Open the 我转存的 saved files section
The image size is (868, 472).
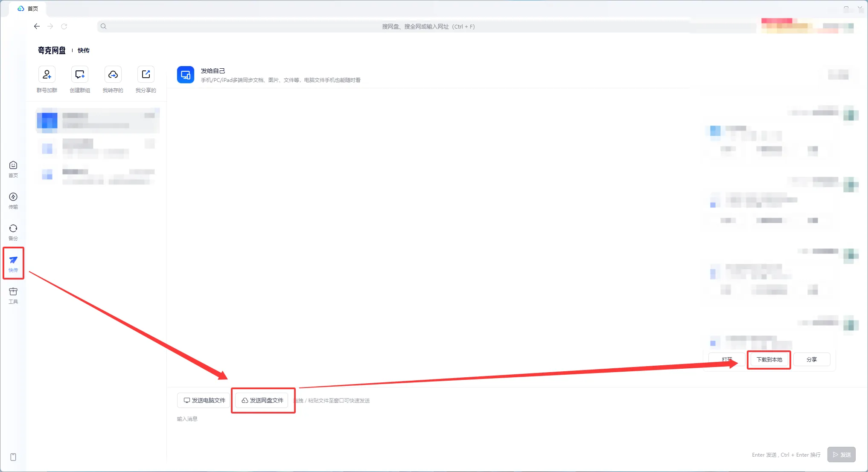tap(113, 79)
